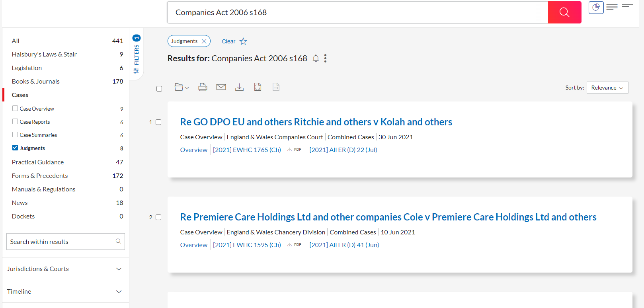644x308 pixels.
Task: Click the red search magnifier button
Action: point(564,12)
